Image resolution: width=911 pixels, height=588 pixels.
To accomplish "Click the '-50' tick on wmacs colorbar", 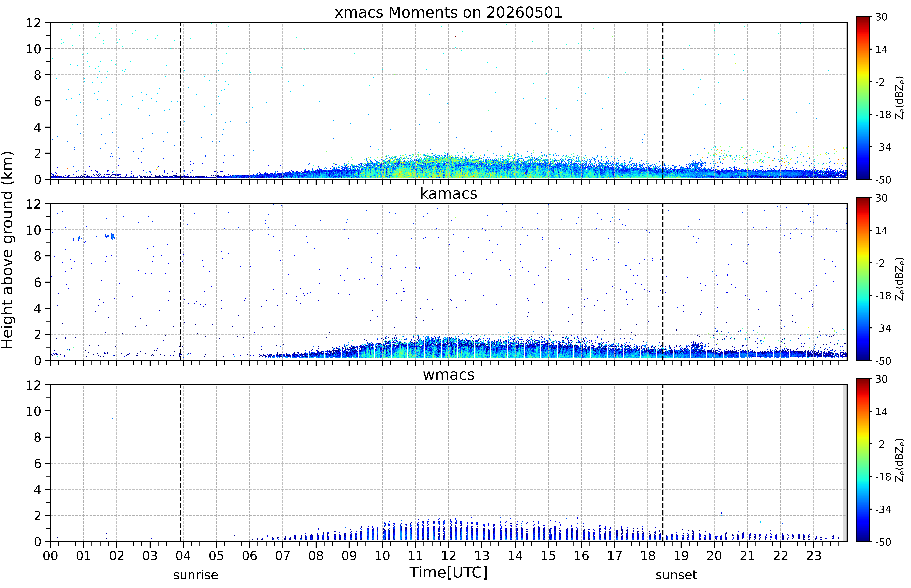I will [x=883, y=542].
